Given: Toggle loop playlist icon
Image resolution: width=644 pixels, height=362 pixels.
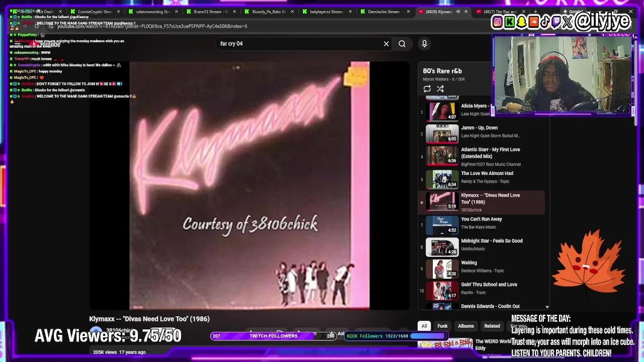Looking at the screenshot, I should tap(427, 89).
